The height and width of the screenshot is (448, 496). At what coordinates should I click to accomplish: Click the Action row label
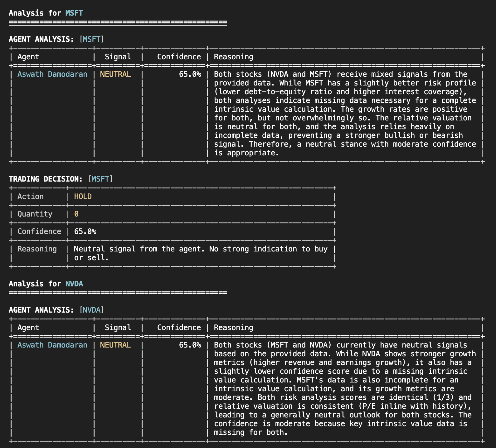pos(31,197)
